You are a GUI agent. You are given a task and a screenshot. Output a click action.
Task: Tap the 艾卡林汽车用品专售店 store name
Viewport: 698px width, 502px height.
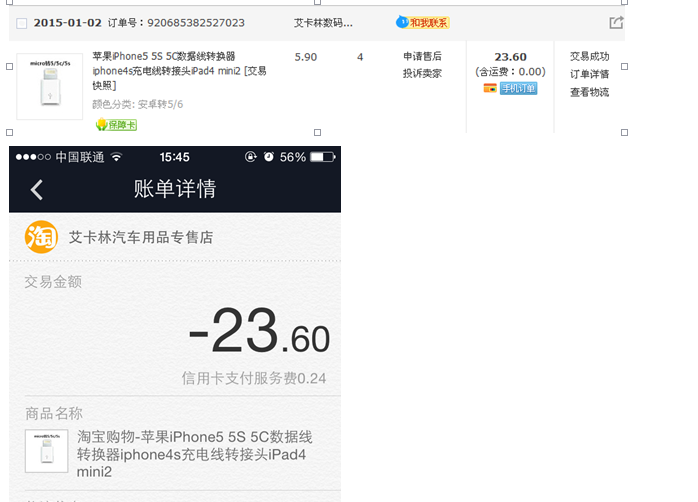(140, 238)
